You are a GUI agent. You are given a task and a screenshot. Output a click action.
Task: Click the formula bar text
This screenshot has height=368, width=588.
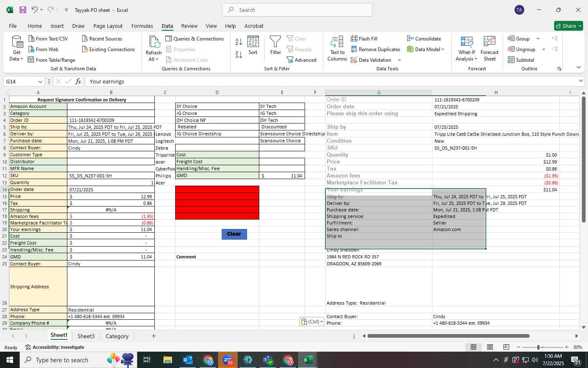[107, 81]
